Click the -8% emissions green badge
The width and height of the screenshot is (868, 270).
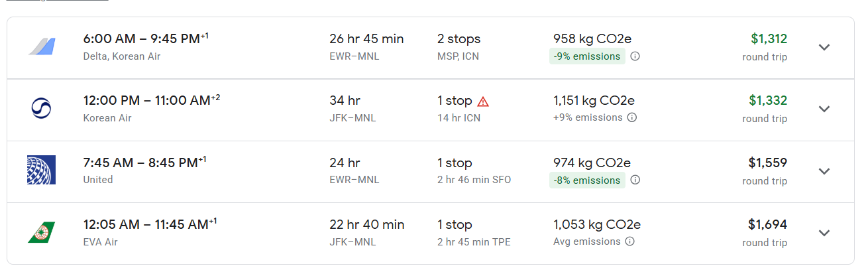586,180
